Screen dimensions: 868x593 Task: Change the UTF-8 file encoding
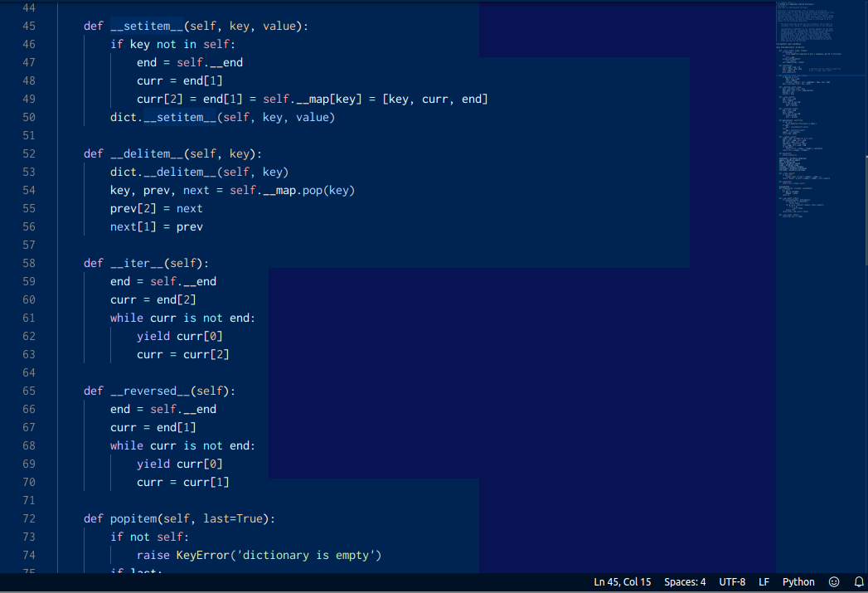pos(732,581)
